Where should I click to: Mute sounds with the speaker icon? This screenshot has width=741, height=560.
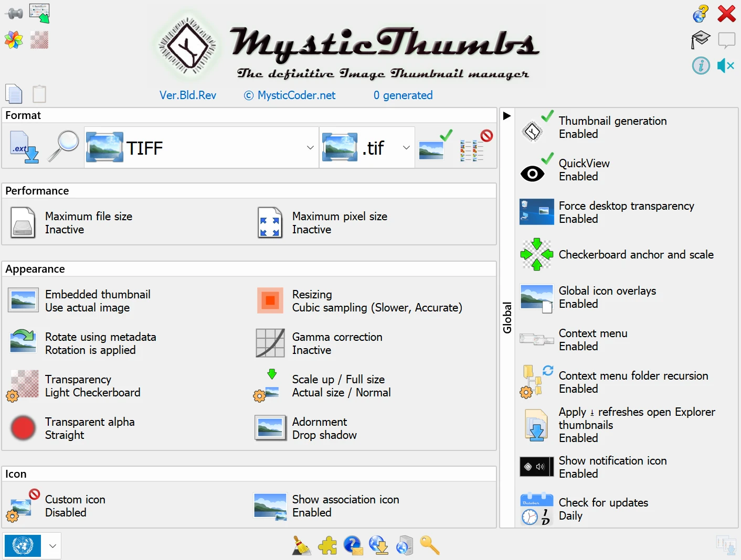pyautogui.click(x=726, y=66)
